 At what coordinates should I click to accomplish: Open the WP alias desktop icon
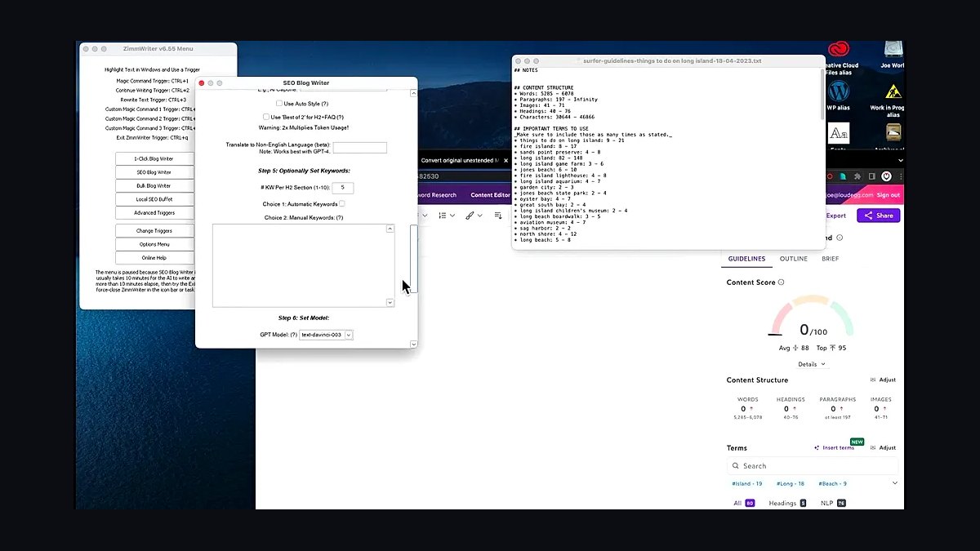(839, 91)
